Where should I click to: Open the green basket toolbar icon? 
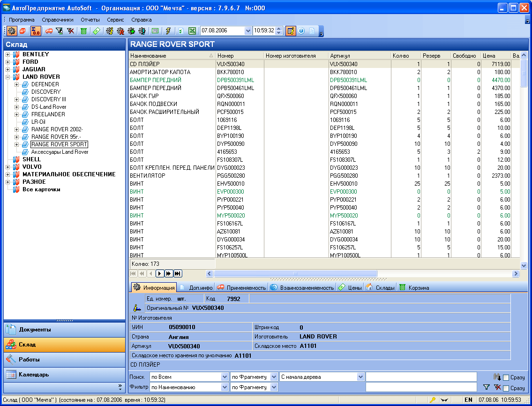(x=83, y=31)
